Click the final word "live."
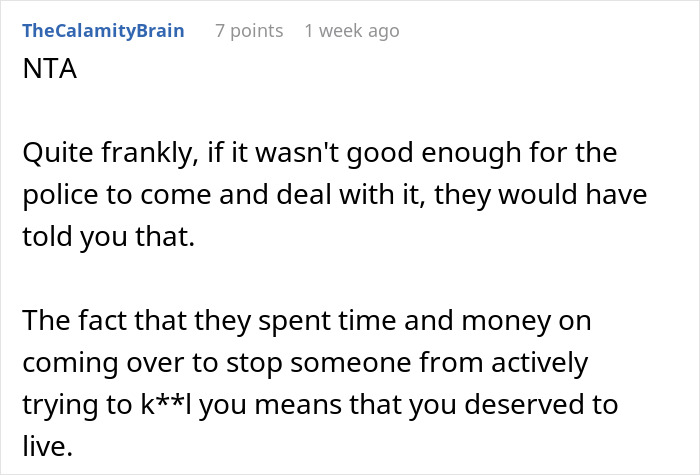The image size is (700, 475). (x=44, y=446)
